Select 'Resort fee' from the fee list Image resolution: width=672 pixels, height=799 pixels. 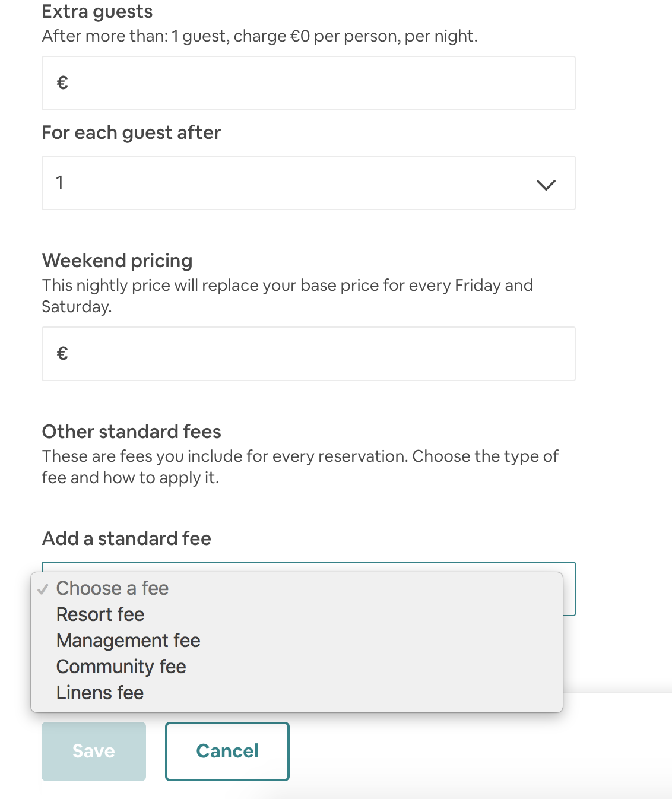99,615
